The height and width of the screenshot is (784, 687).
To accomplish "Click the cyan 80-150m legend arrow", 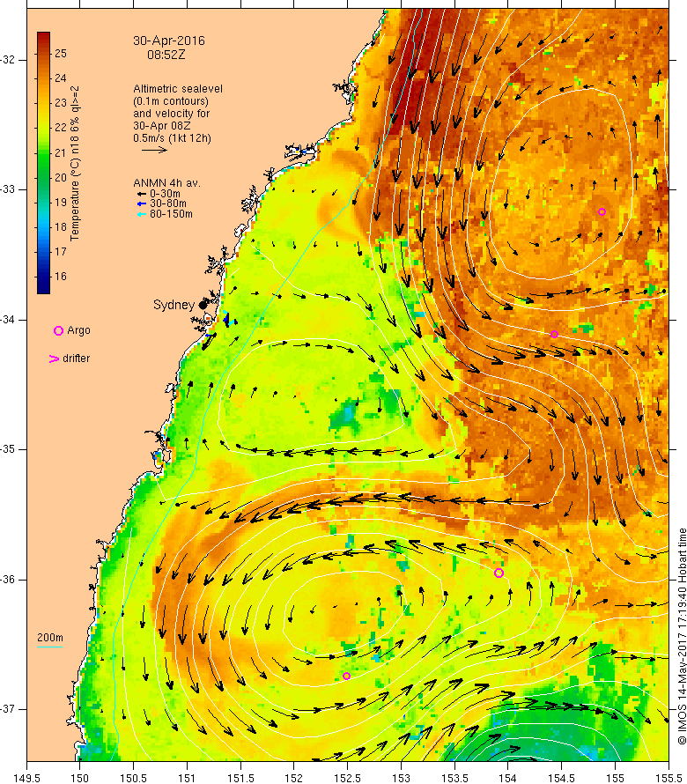I will (142, 214).
